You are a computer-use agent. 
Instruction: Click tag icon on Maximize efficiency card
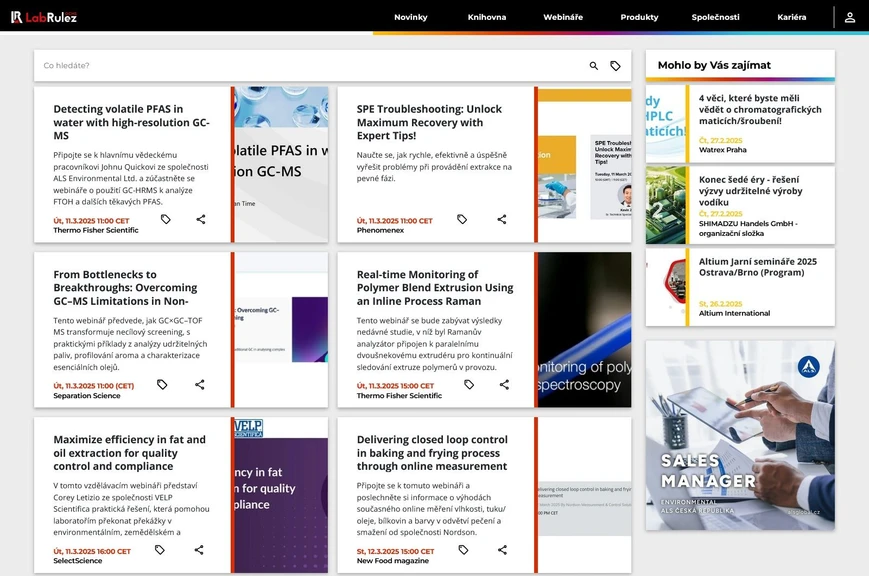[x=160, y=549]
